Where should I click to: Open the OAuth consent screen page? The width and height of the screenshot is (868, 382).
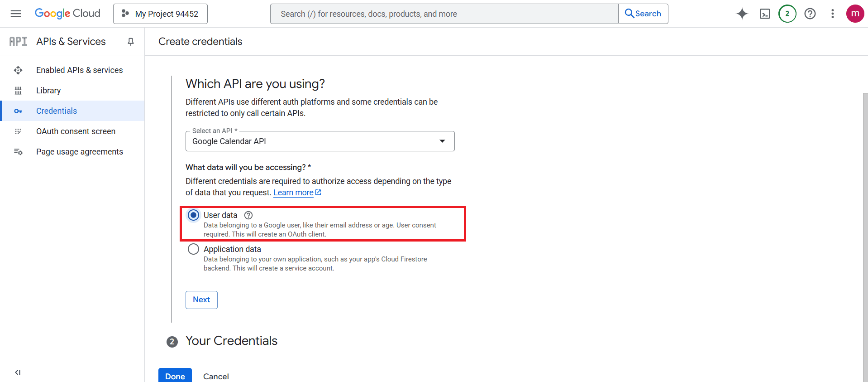(76, 131)
